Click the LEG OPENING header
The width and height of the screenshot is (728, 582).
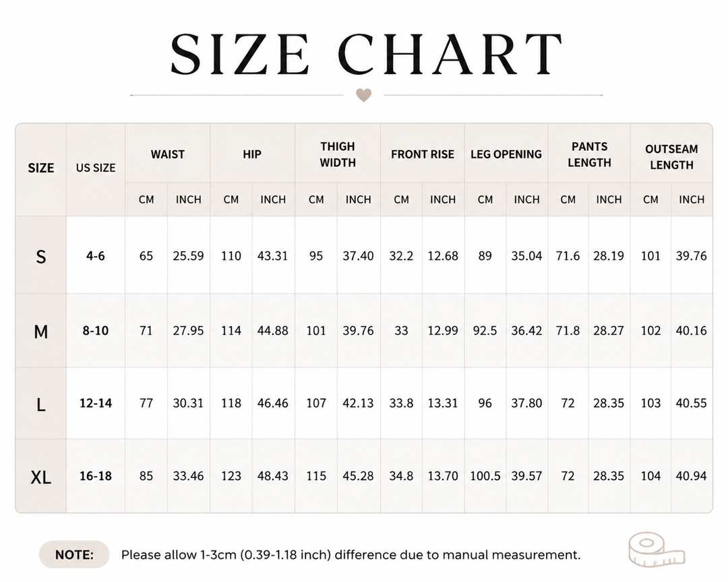506,154
